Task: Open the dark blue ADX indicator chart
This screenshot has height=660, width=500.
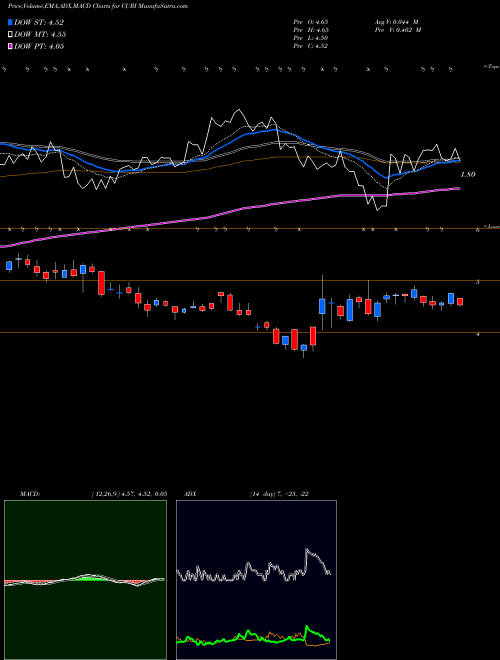Action: (x=256, y=580)
